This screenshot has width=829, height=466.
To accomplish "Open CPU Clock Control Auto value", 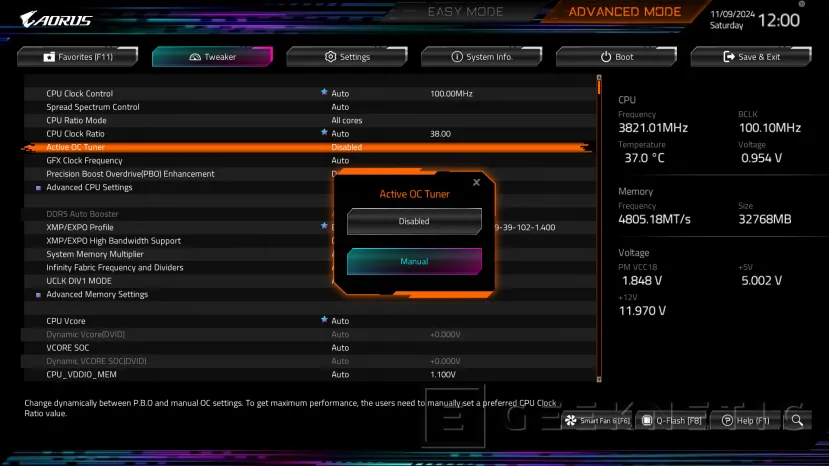I will [340, 94].
